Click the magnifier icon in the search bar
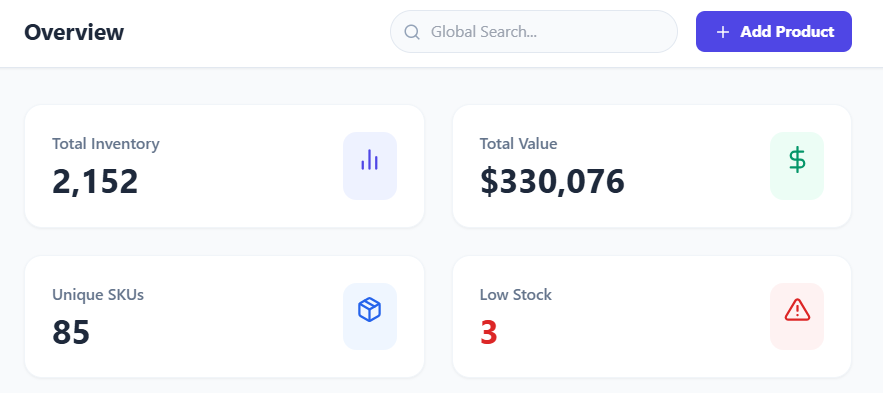The height and width of the screenshot is (393, 883). click(412, 32)
